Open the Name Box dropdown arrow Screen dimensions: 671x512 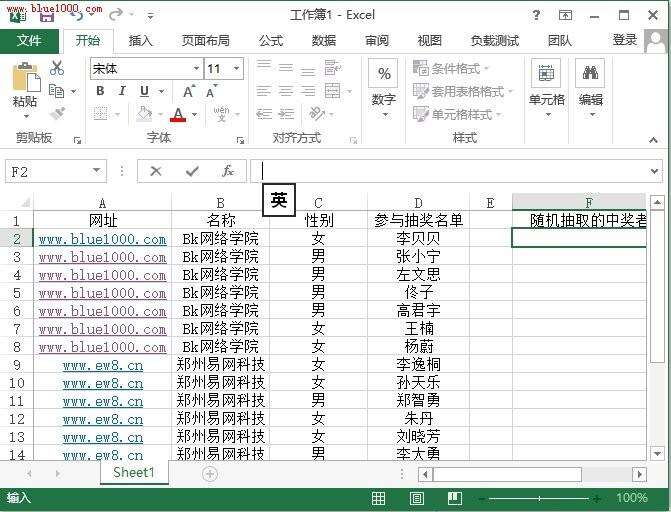pyautogui.click(x=97, y=171)
